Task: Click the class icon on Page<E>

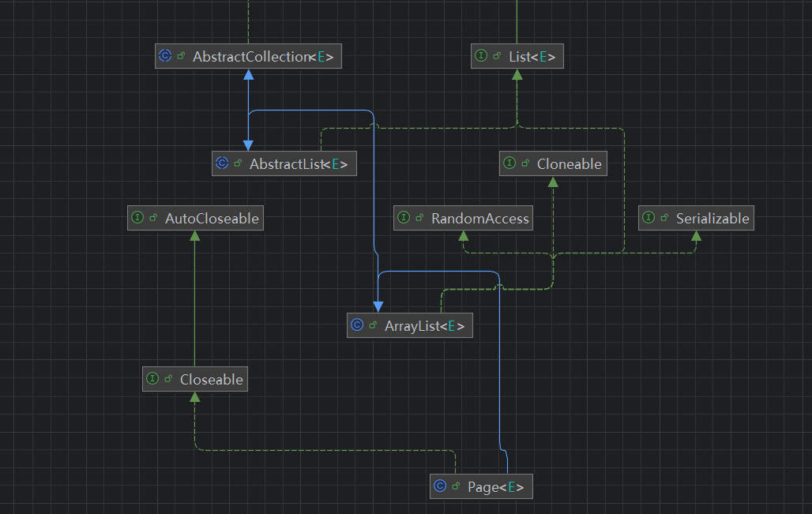Action: point(440,486)
